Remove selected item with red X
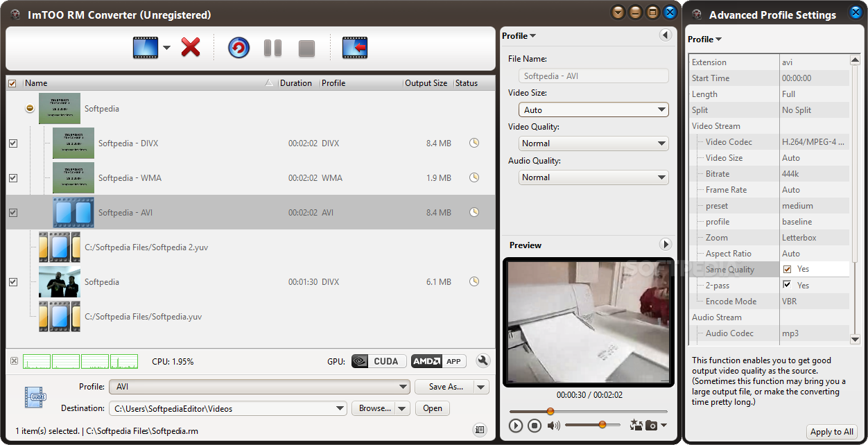The height and width of the screenshot is (445, 868). tap(191, 48)
